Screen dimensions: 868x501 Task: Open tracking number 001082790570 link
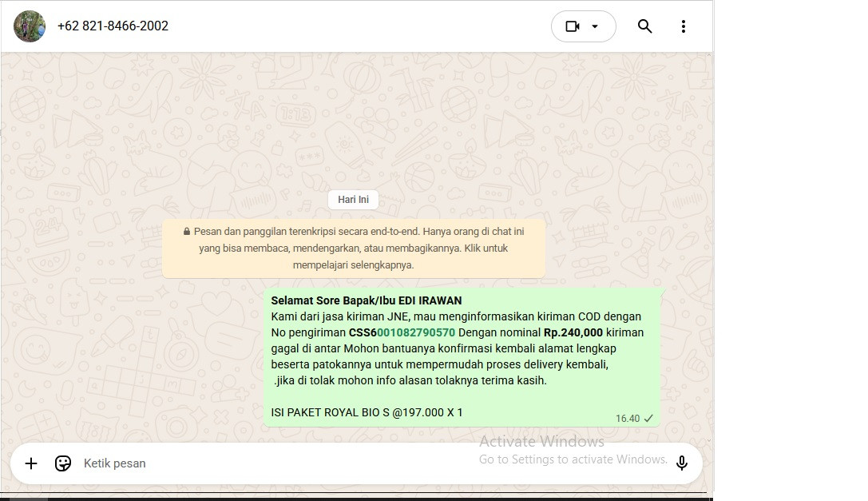[416, 332]
